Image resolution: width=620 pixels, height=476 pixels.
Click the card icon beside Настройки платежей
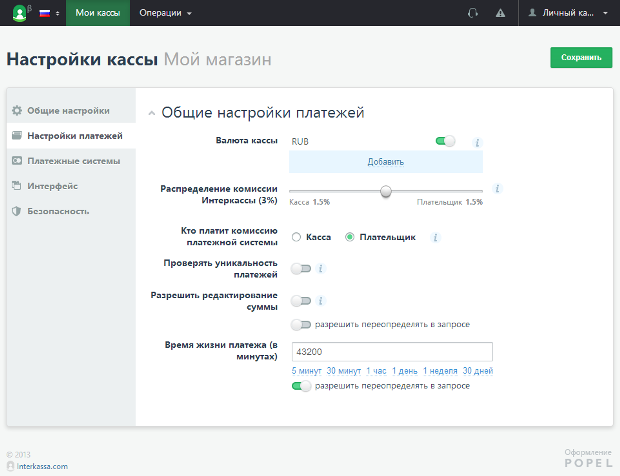17,136
